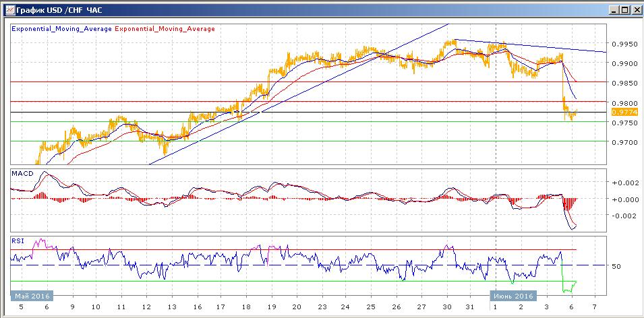
Task: Click the RSI 50 level axis label
Action: click(616, 266)
